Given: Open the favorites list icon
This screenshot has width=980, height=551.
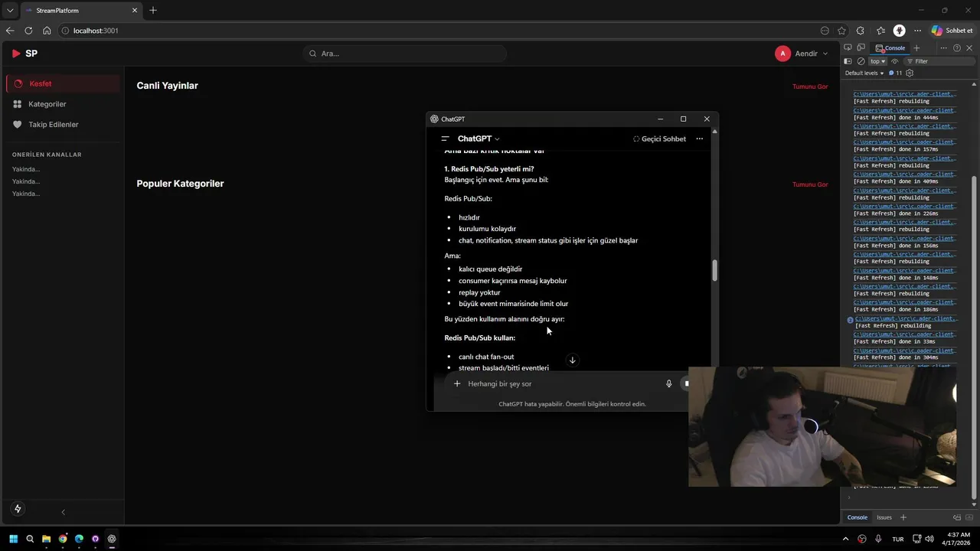Looking at the screenshot, I should [x=880, y=31].
